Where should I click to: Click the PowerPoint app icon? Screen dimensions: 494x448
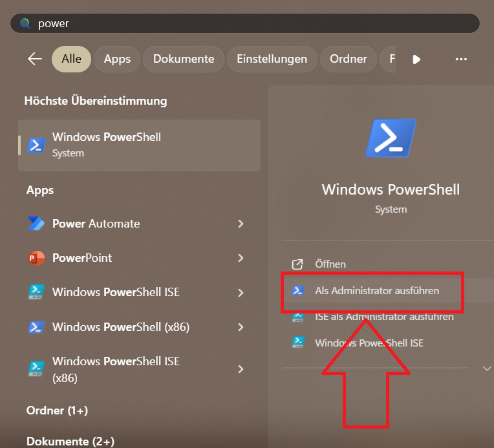tap(36, 258)
